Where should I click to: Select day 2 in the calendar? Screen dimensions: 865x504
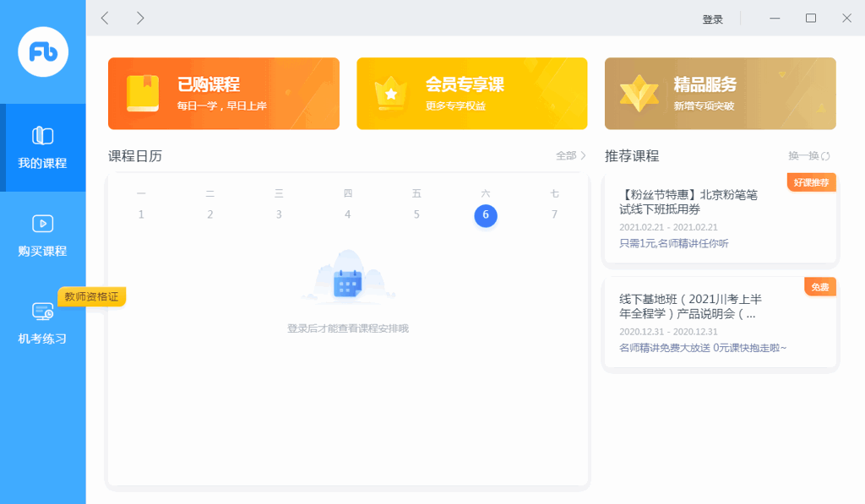tap(210, 214)
